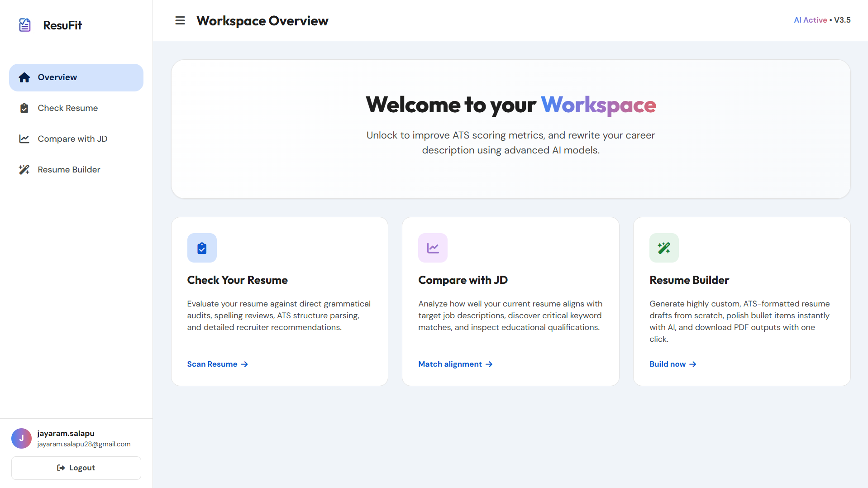Click the Overview home icon
This screenshot has height=488, width=868.
pos(24,77)
